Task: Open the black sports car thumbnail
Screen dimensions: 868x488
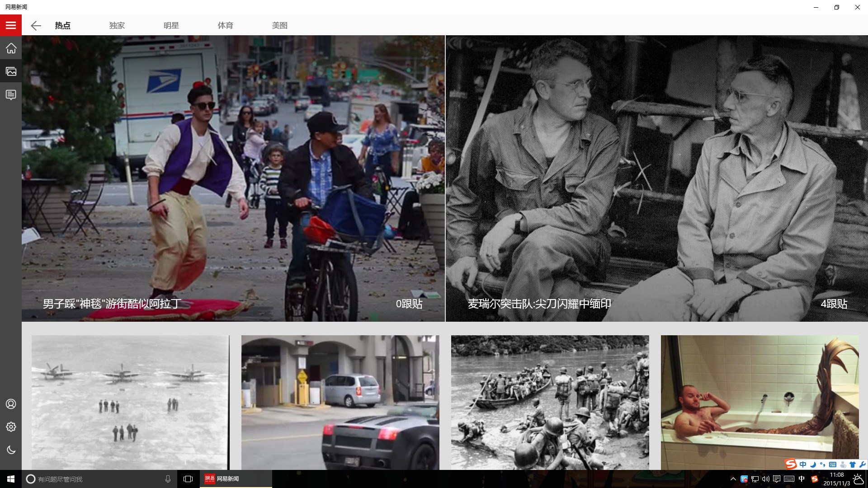Action: click(x=340, y=402)
